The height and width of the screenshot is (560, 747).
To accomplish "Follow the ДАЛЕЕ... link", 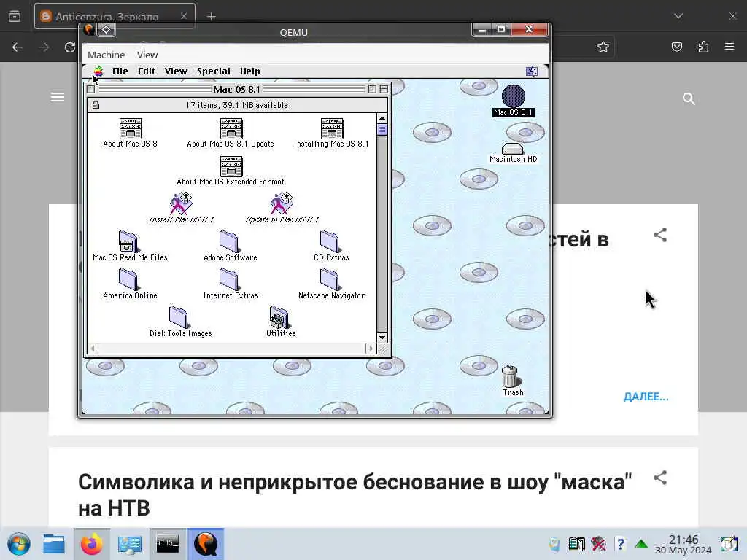I will pos(646,397).
